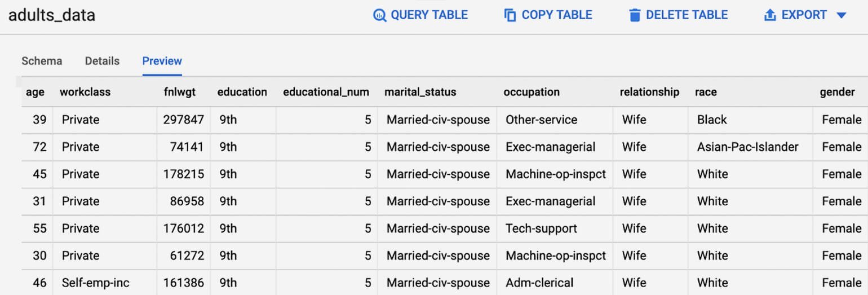
Task: Click the age column header
Action: click(35, 92)
